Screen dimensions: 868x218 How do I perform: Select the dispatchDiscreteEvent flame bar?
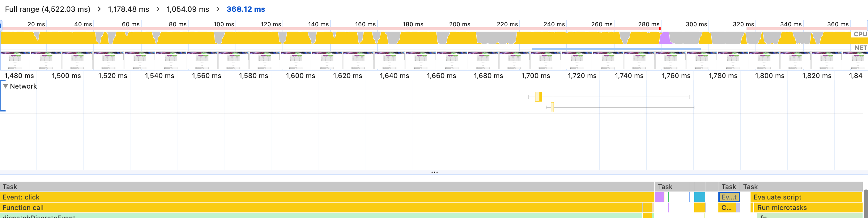click(x=303, y=216)
